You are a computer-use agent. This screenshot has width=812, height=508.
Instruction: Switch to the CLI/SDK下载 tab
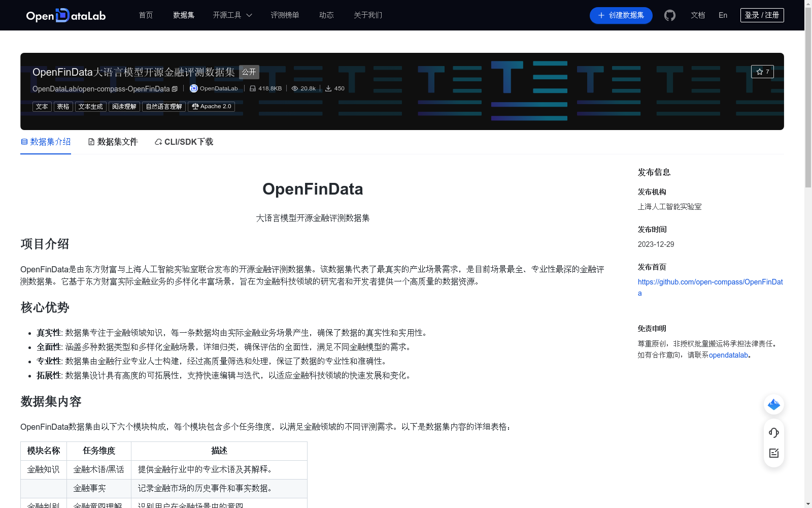click(x=184, y=142)
